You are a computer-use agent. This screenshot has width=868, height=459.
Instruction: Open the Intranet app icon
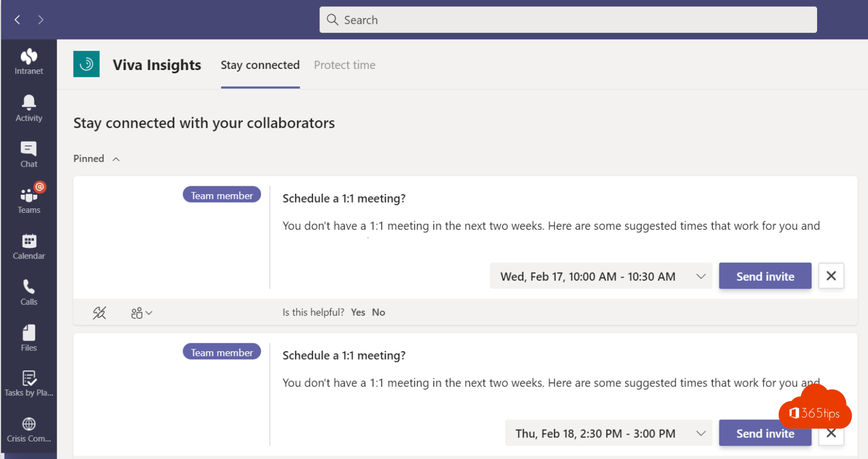coord(28,61)
